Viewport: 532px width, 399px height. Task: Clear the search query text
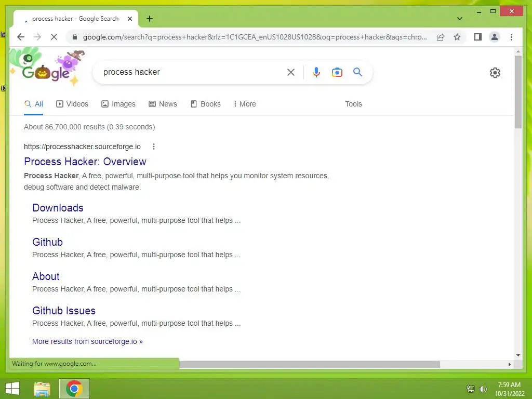pos(291,72)
